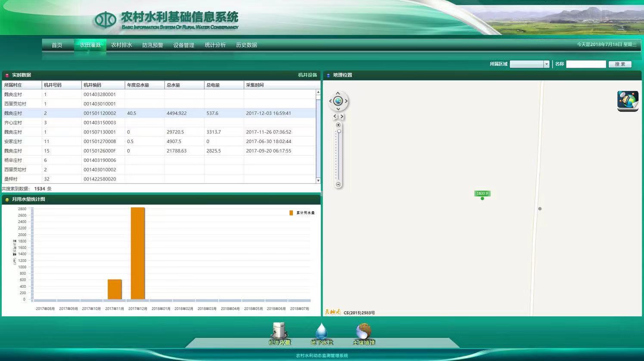The height and width of the screenshot is (361, 644).
Task: Expand the 所属区域 dropdown
Action: (546, 64)
